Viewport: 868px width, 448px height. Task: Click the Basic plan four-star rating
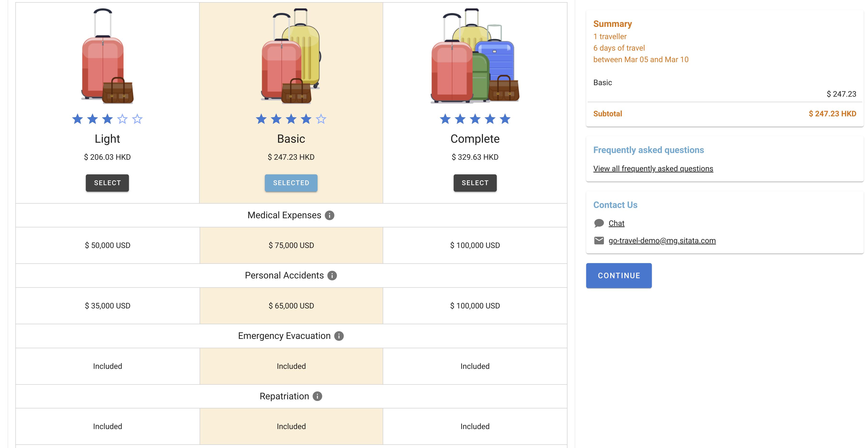click(291, 119)
